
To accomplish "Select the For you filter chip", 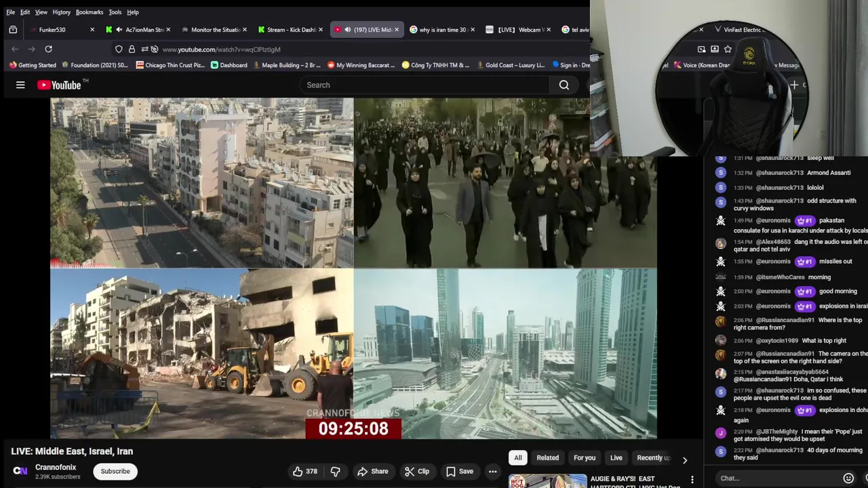I will (x=585, y=457).
